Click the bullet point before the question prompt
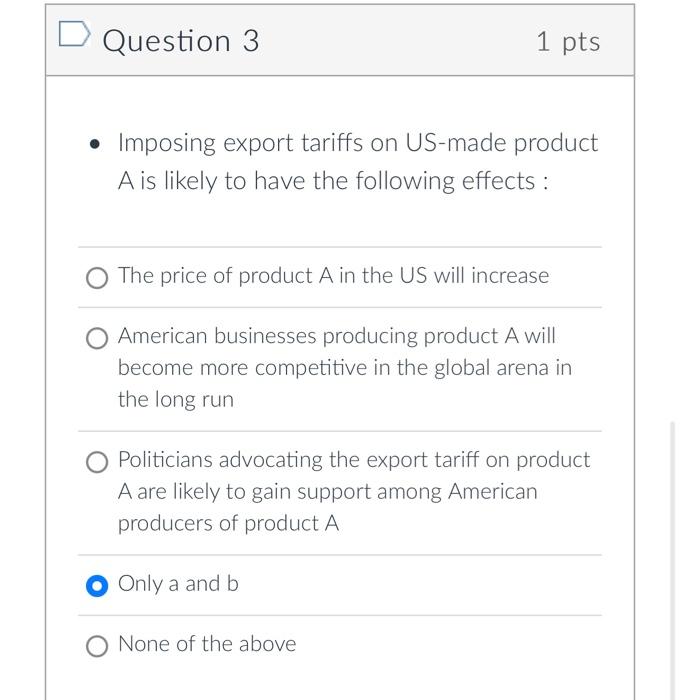Screen dimensions: 680x700 coord(94,144)
